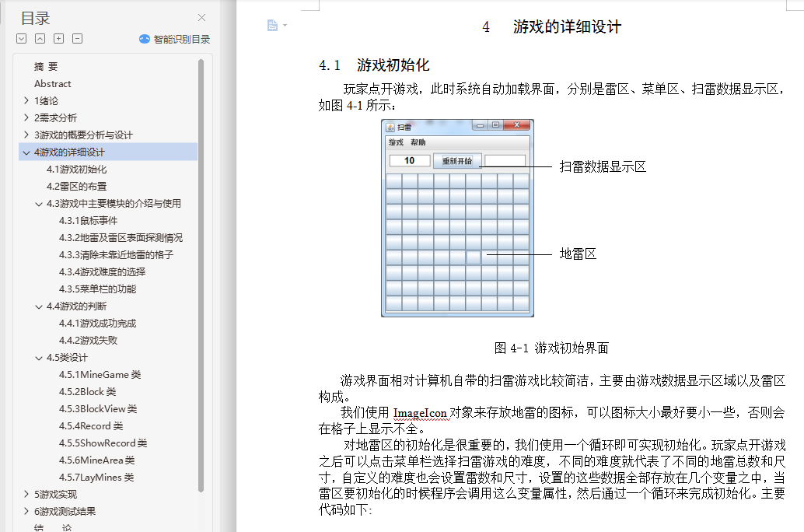The image size is (804, 532).
Task: Click the chapter title 游戏的详细设计
Action: pyautogui.click(x=567, y=26)
